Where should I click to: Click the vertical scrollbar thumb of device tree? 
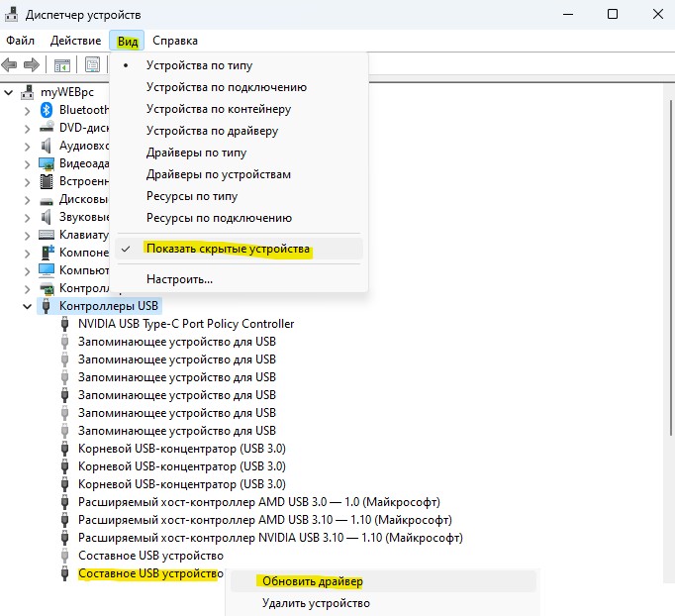click(670, 267)
